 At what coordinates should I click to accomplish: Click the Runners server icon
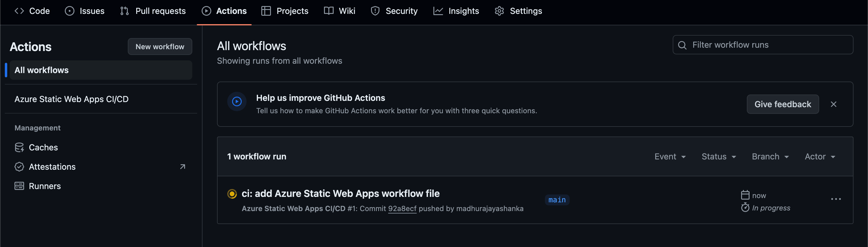[x=19, y=186]
